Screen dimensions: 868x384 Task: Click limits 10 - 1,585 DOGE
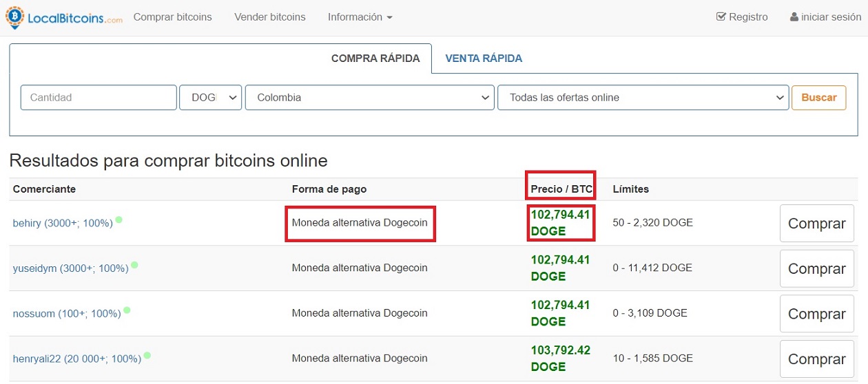tap(652, 359)
